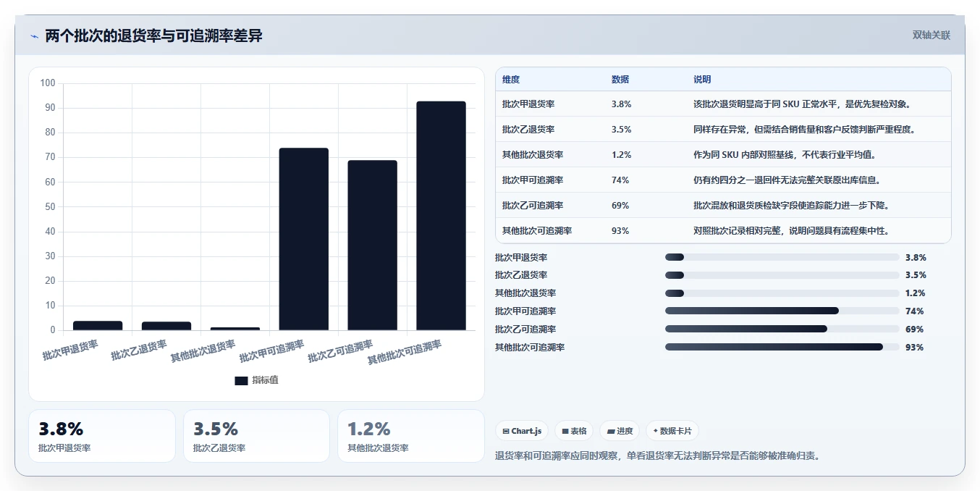Select the 批次乙退货率 table row label
This screenshot has height=491, width=980.
pos(528,130)
